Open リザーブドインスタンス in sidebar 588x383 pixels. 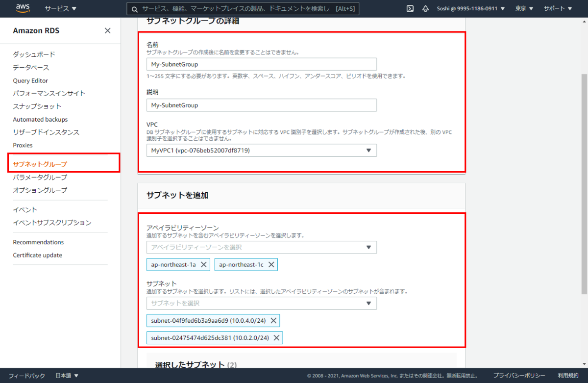point(46,132)
